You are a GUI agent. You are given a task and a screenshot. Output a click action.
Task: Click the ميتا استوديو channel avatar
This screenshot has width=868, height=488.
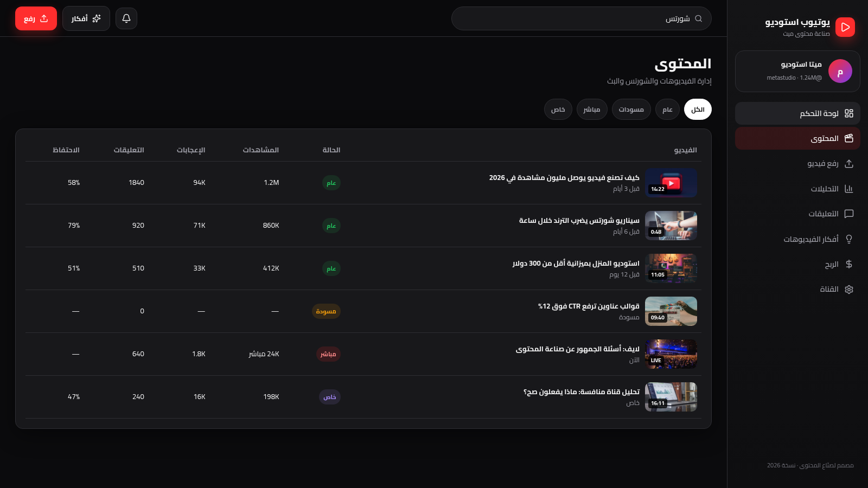[840, 72]
